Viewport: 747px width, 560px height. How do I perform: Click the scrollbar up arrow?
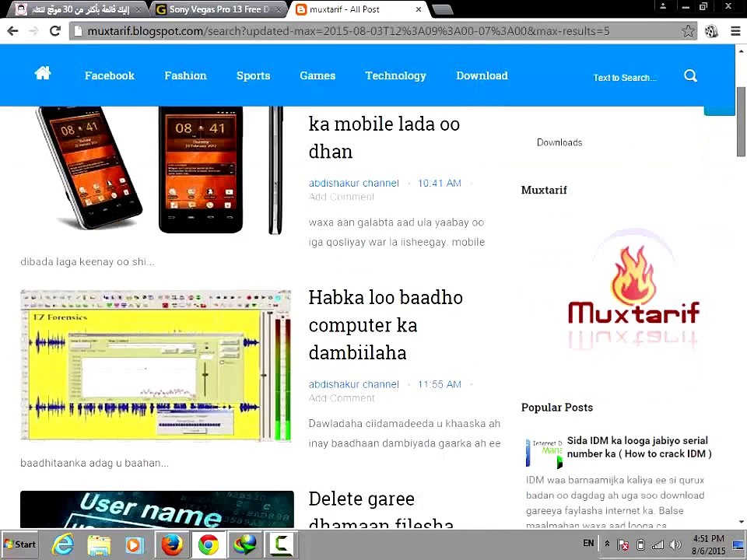(x=741, y=50)
